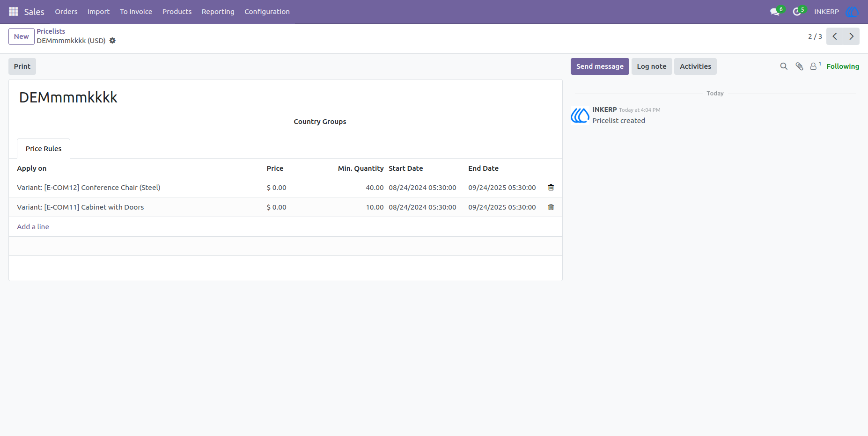
Task: Click Add a line under the price rules
Action: pos(33,227)
